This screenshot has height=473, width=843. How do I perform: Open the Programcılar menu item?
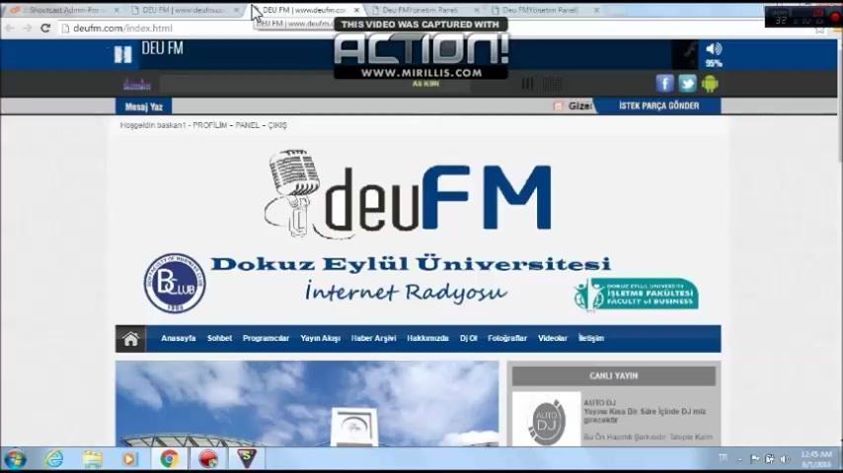(x=266, y=339)
